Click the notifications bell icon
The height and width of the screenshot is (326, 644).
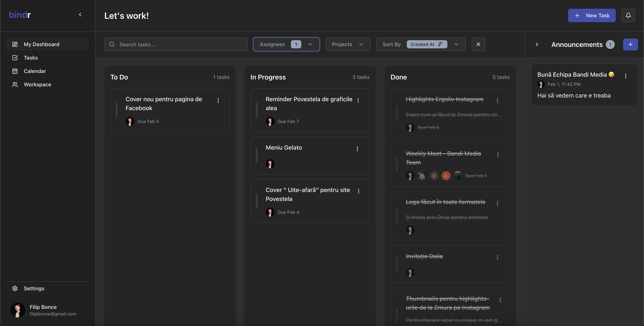(628, 15)
